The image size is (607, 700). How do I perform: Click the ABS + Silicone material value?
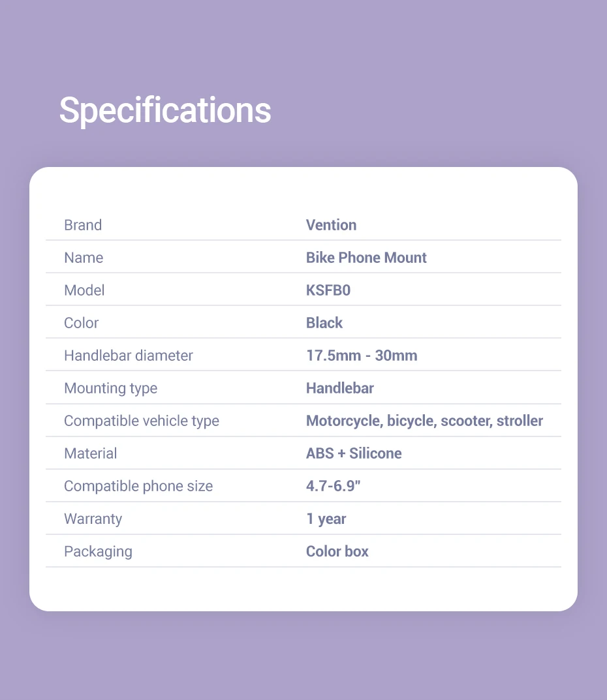pos(354,453)
